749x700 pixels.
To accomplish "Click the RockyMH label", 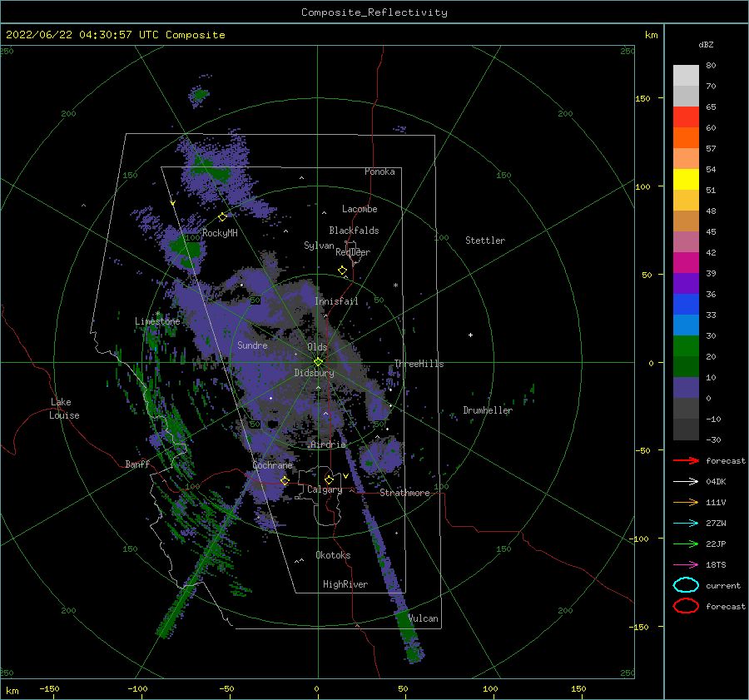I will (221, 233).
